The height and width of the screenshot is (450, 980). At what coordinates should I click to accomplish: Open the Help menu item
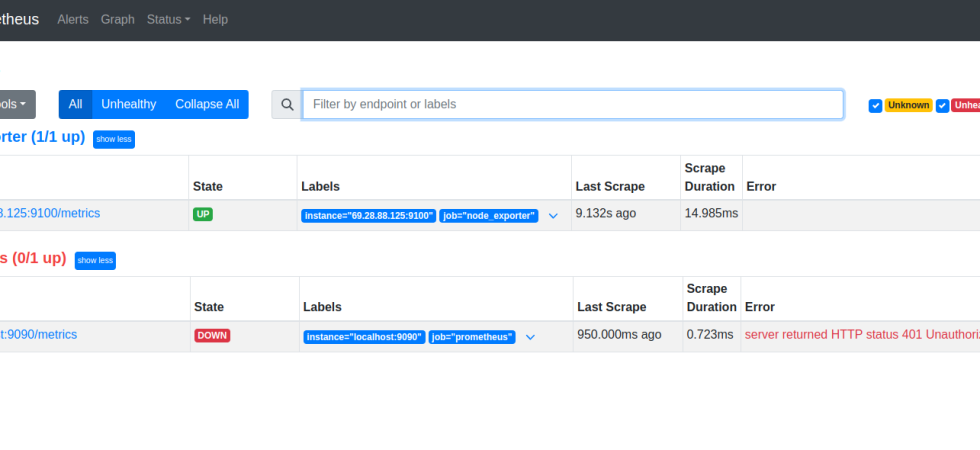click(215, 20)
